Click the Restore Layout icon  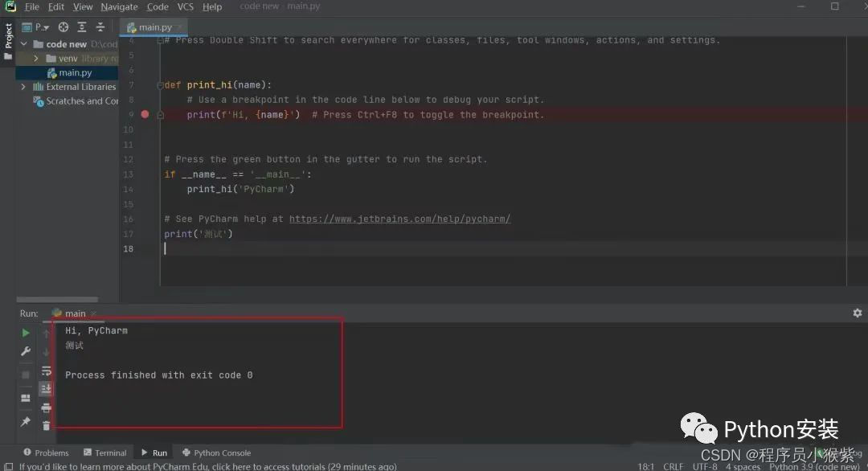pyautogui.click(x=26, y=398)
